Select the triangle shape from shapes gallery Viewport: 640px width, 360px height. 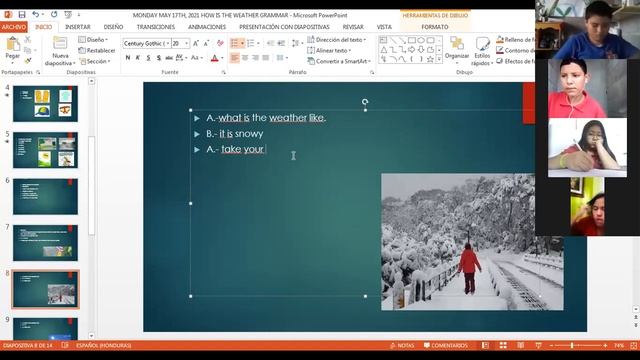click(x=384, y=50)
